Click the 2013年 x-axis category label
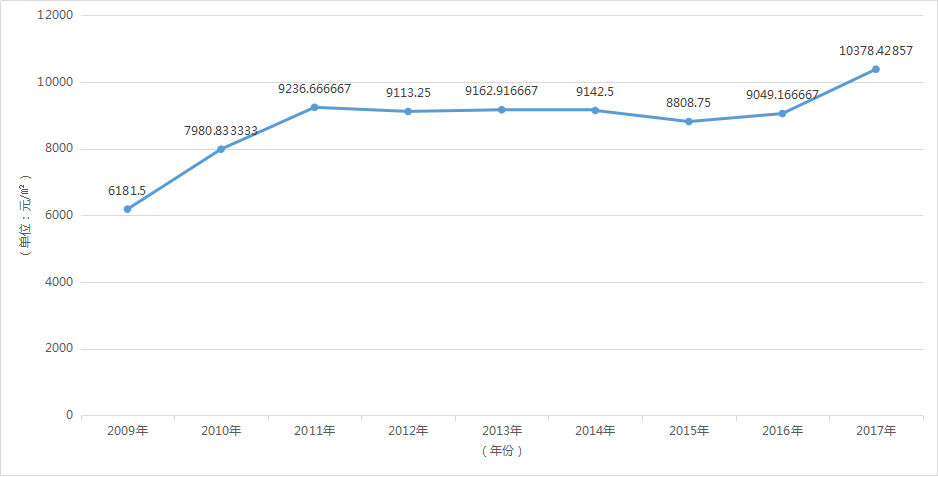Screen dimensions: 938x477 [x=501, y=431]
